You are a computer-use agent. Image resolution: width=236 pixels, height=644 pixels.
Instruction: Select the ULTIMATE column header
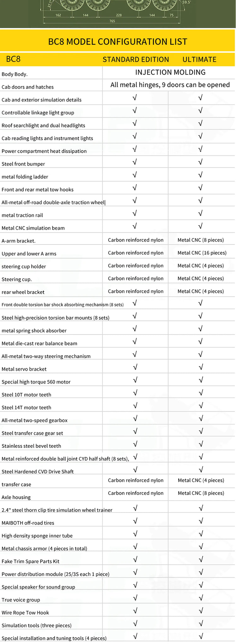[199, 59]
